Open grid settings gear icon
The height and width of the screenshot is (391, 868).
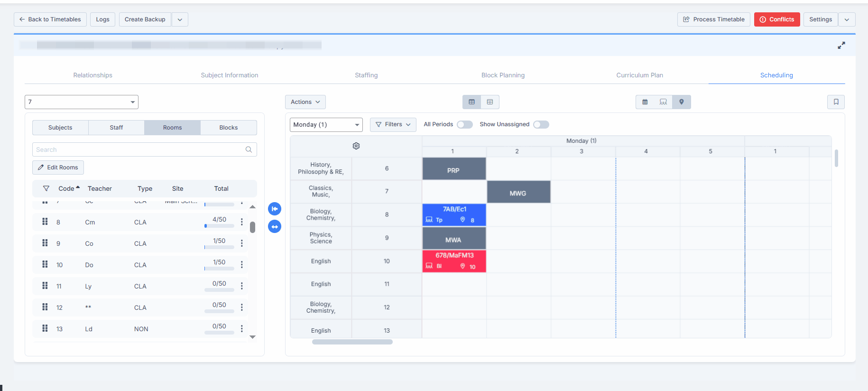[x=356, y=146]
